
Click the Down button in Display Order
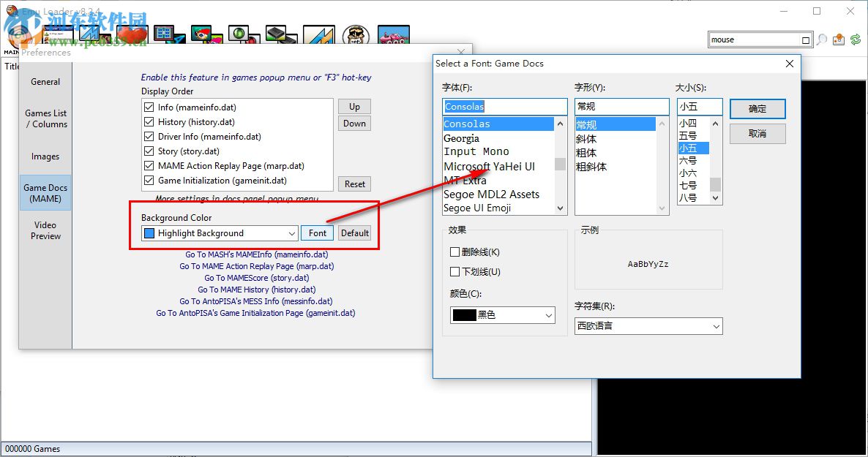(354, 124)
